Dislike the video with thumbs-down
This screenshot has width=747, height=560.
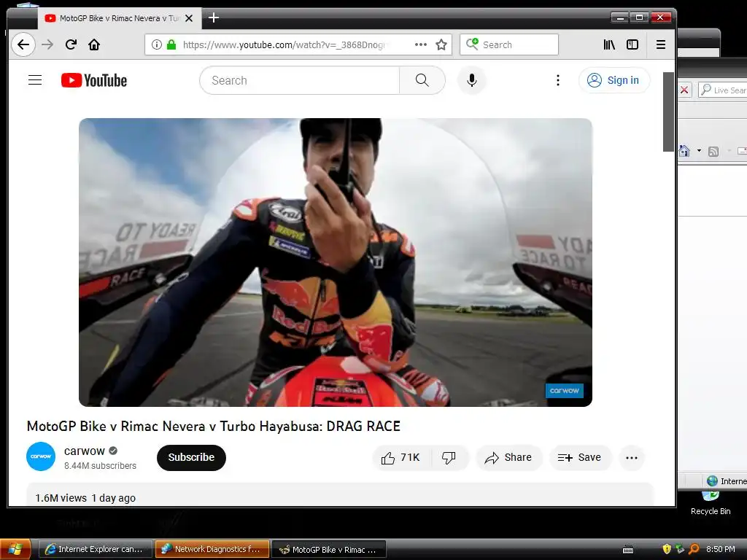(x=449, y=458)
